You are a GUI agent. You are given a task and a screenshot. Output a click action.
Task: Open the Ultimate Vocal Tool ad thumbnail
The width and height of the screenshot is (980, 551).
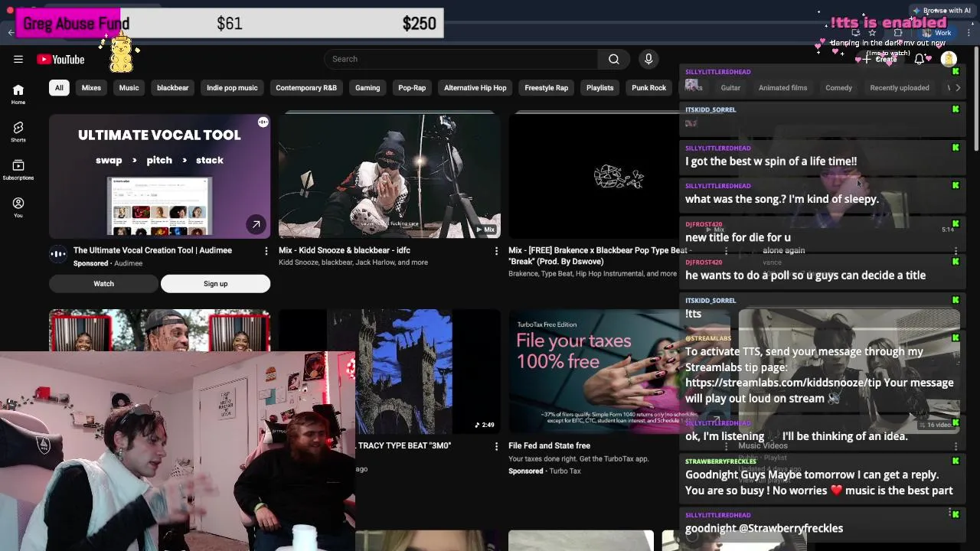(x=159, y=176)
